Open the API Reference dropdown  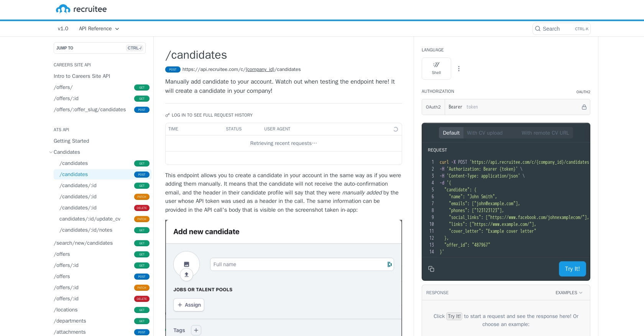pyautogui.click(x=99, y=29)
